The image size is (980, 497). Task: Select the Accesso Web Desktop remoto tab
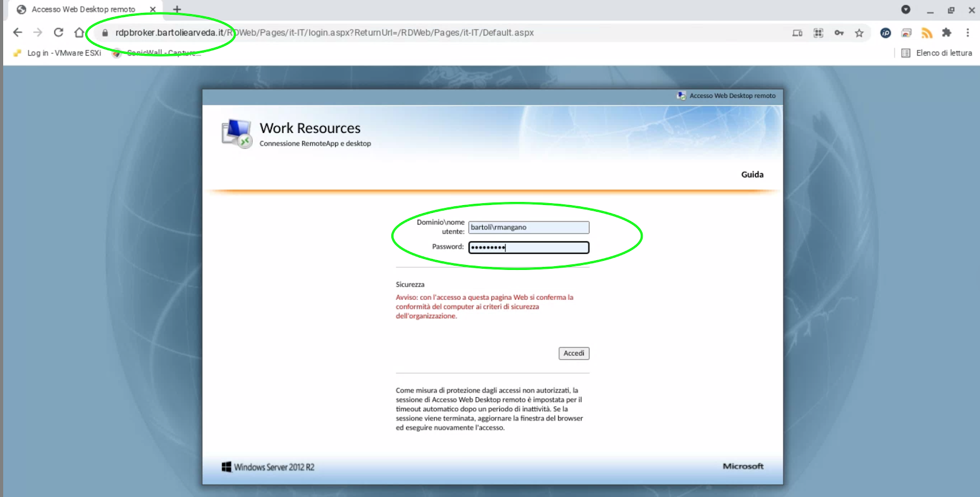click(83, 9)
